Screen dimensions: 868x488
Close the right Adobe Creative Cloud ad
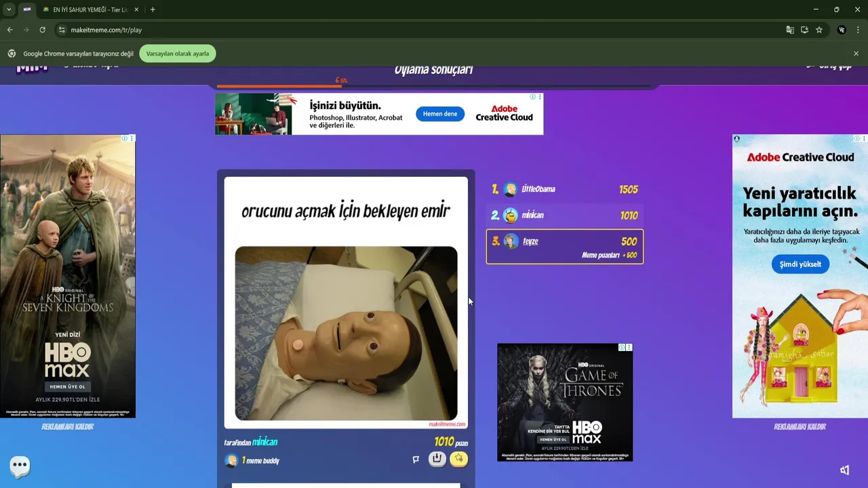[x=864, y=138]
